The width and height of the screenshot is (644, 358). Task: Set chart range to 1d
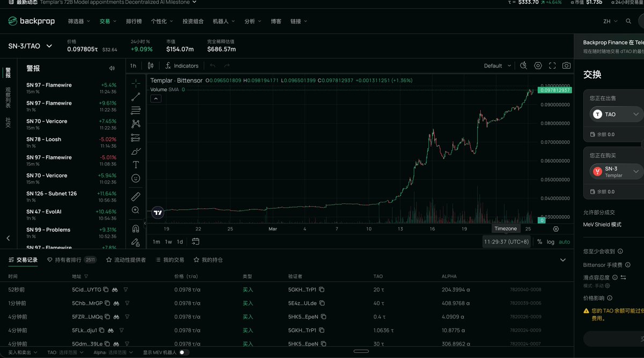pos(180,242)
